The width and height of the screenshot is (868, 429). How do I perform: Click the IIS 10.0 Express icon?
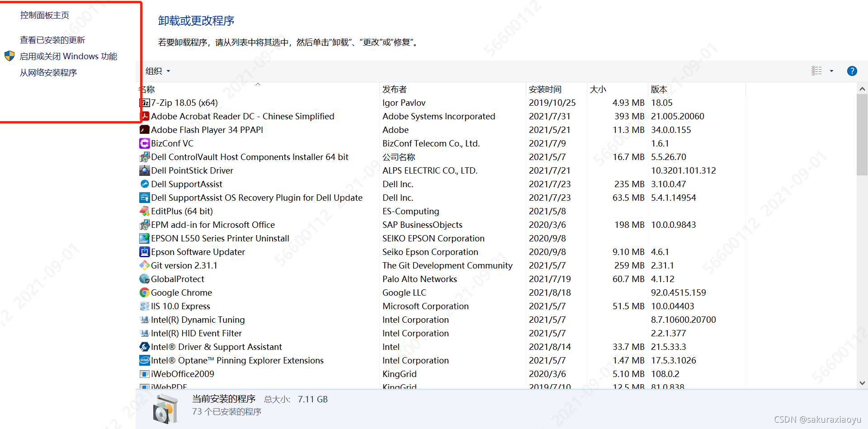tap(145, 306)
